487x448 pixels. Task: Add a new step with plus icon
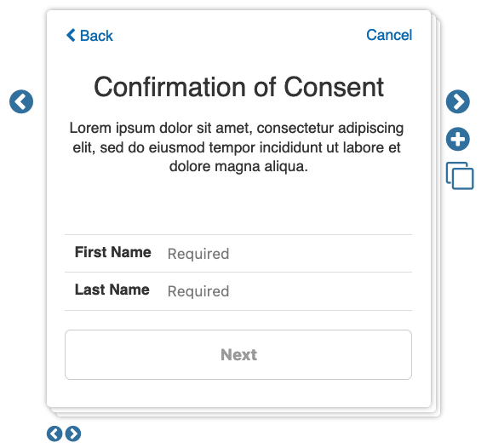458,139
